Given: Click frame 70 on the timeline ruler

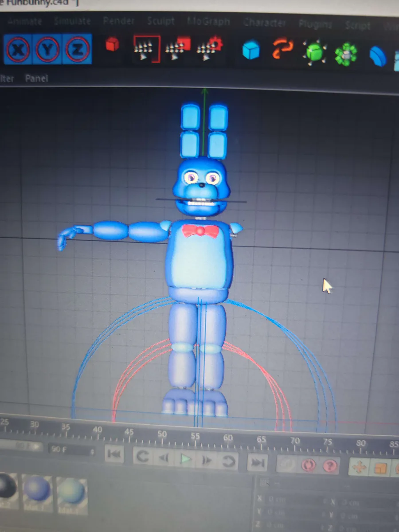Looking at the screenshot, I should [294, 441].
